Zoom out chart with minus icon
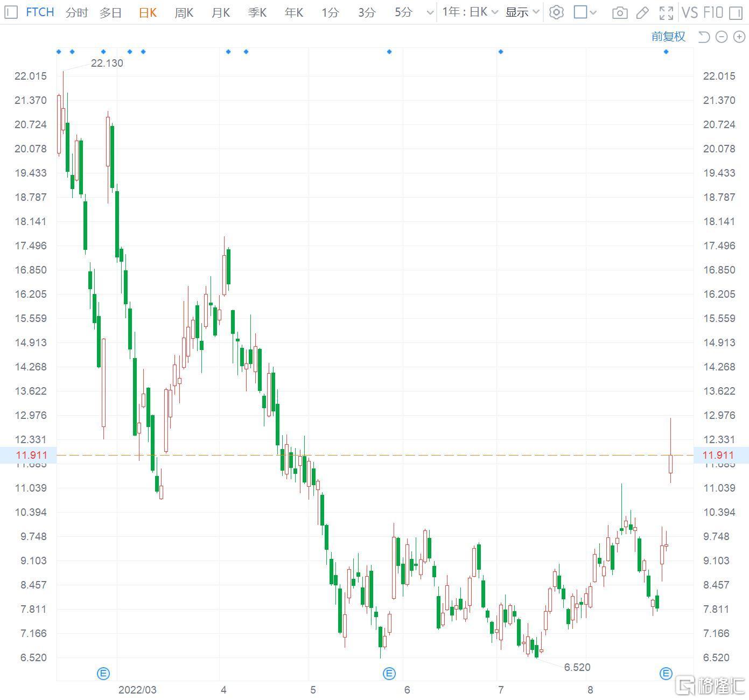 722,37
